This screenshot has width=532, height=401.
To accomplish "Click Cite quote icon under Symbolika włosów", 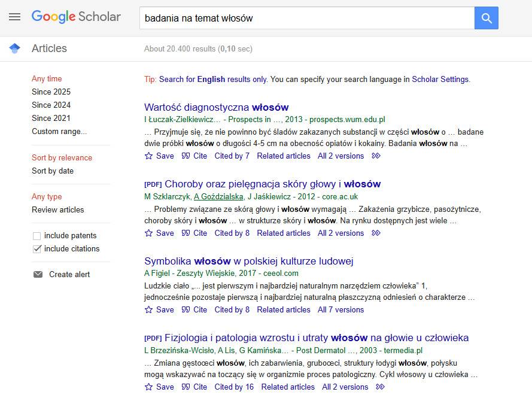I will point(186,310).
